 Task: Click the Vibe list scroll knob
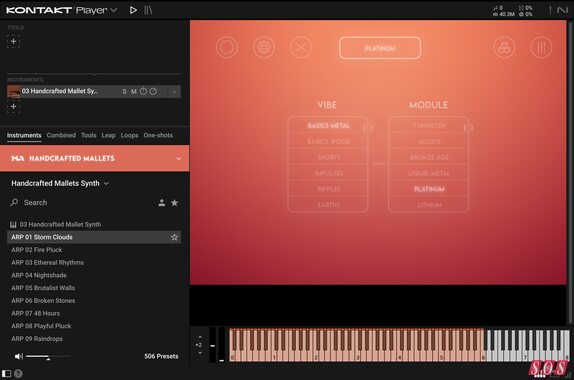[x=368, y=128]
